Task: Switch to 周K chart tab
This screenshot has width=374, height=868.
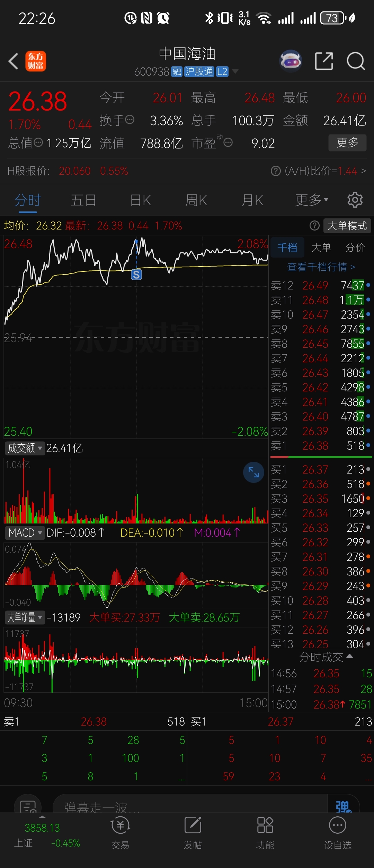Action: pyautogui.click(x=196, y=200)
